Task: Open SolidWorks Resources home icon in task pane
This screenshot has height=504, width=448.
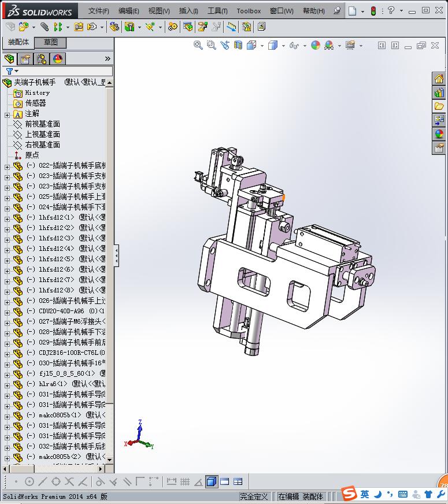Action: (x=439, y=79)
